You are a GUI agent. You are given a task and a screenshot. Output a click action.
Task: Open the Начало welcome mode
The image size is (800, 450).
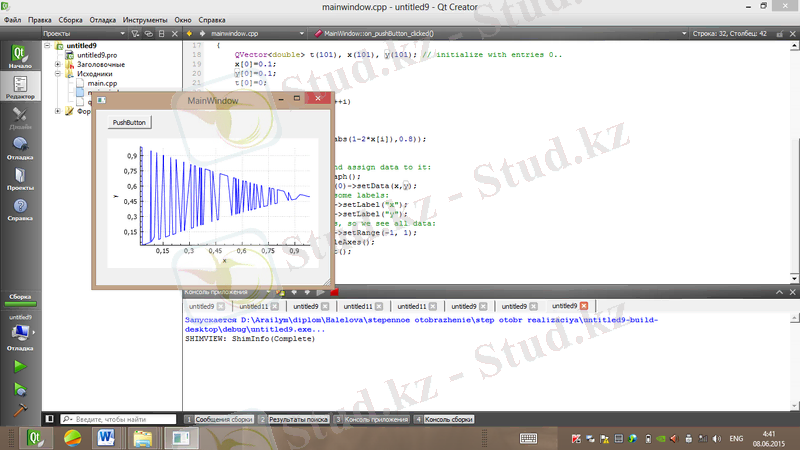20,55
